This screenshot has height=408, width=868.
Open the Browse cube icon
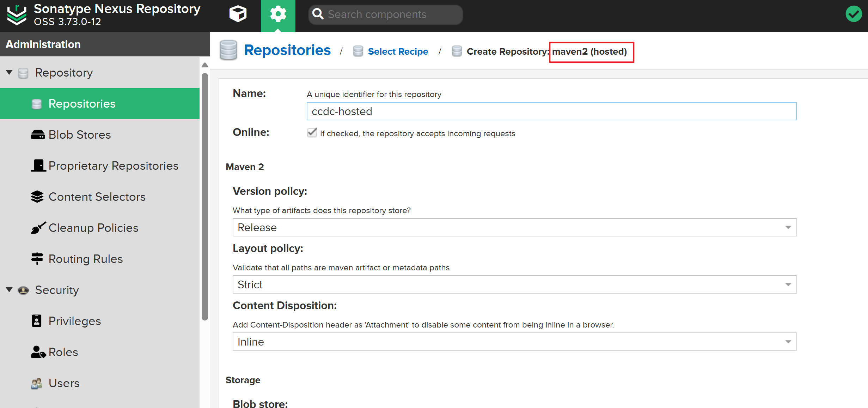(238, 14)
